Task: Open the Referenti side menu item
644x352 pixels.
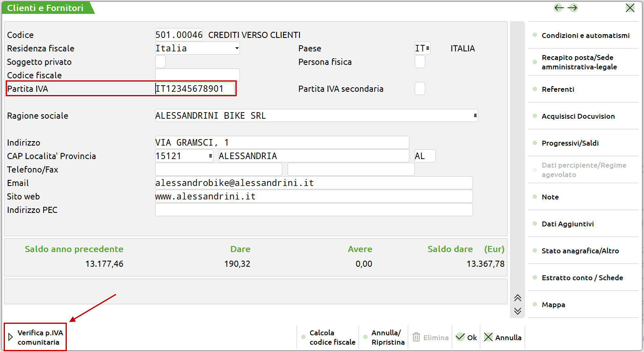Action: point(558,89)
